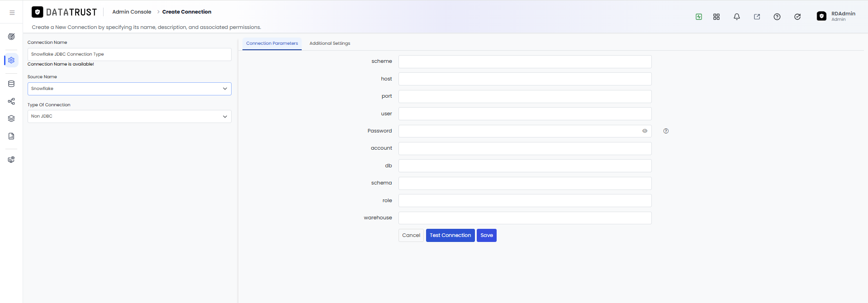Click the help icon next to Password
868x303 pixels.
pyautogui.click(x=666, y=131)
